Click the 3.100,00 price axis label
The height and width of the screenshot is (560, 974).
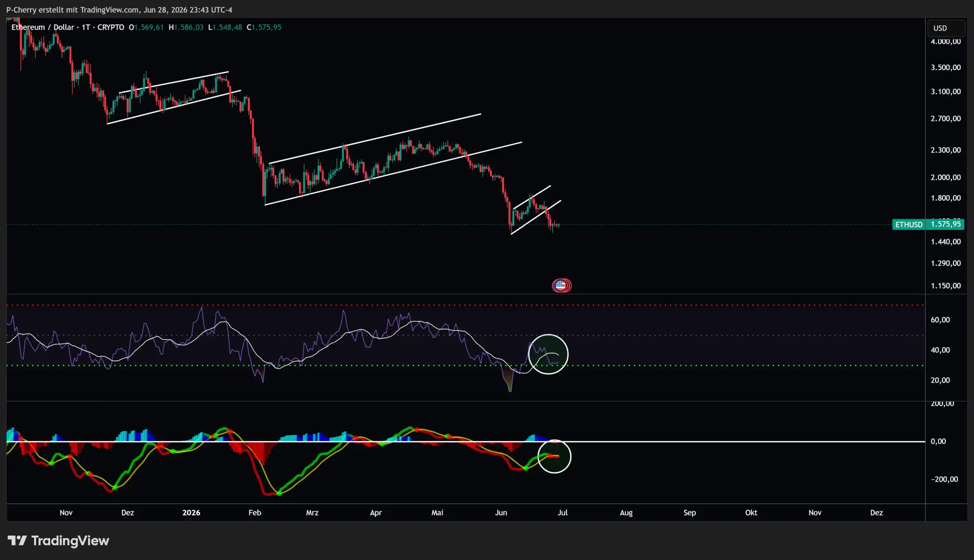point(946,92)
